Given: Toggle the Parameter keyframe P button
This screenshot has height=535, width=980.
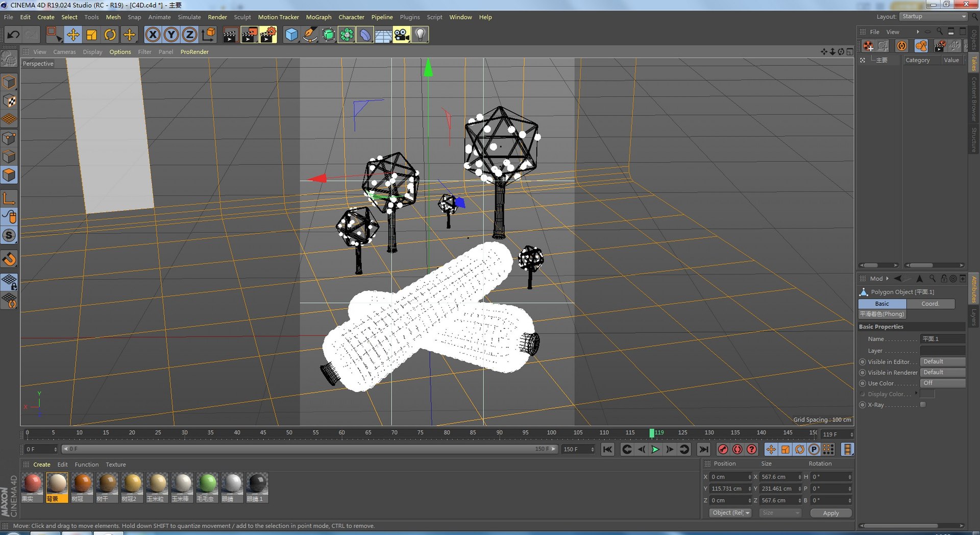Looking at the screenshot, I should pos(814,449).
